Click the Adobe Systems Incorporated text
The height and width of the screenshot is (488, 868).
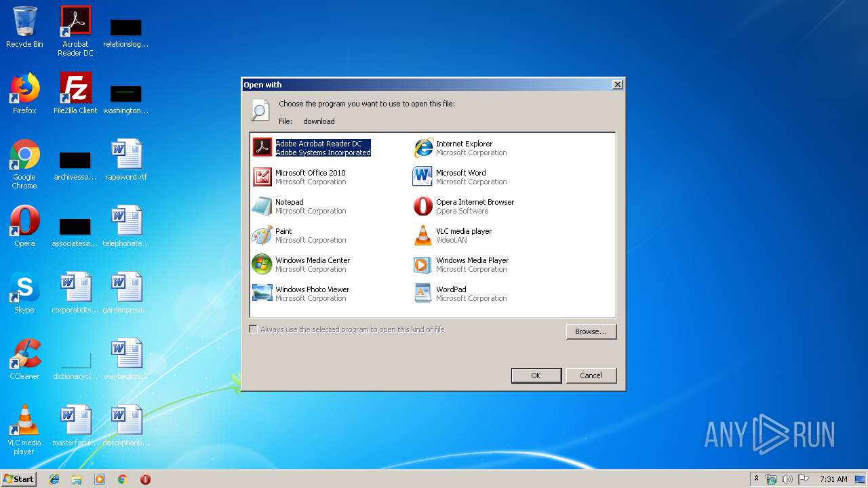pos(323,152)
